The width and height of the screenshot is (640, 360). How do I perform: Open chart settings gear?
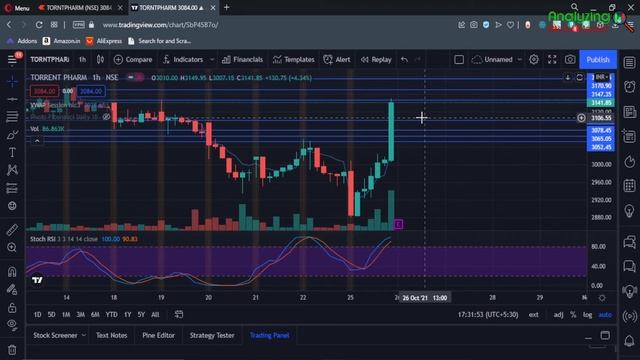tap(533, 60)
